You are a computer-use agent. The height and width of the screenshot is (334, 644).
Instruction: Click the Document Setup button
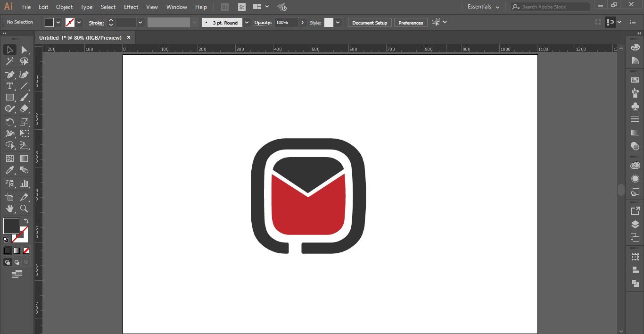coord(369,23)
